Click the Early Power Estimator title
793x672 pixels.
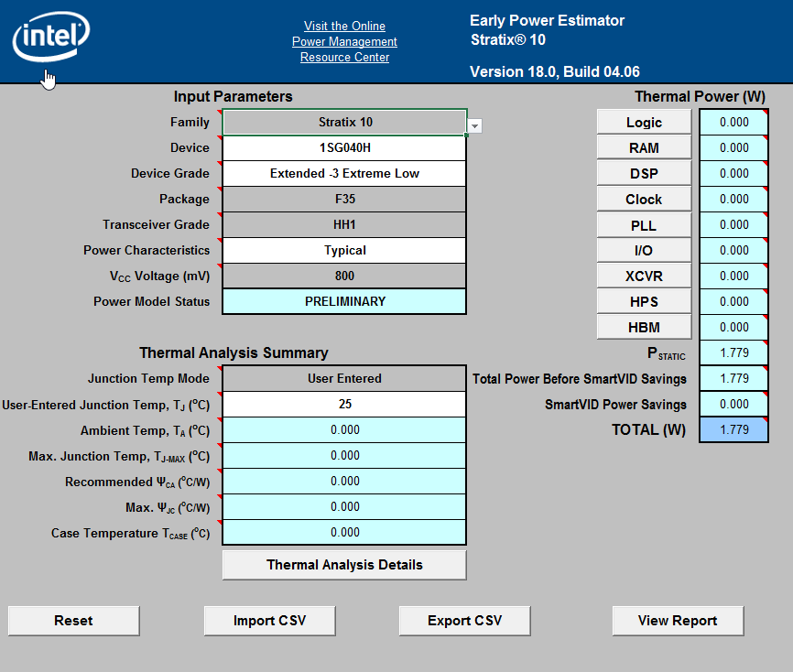(548, 21)
